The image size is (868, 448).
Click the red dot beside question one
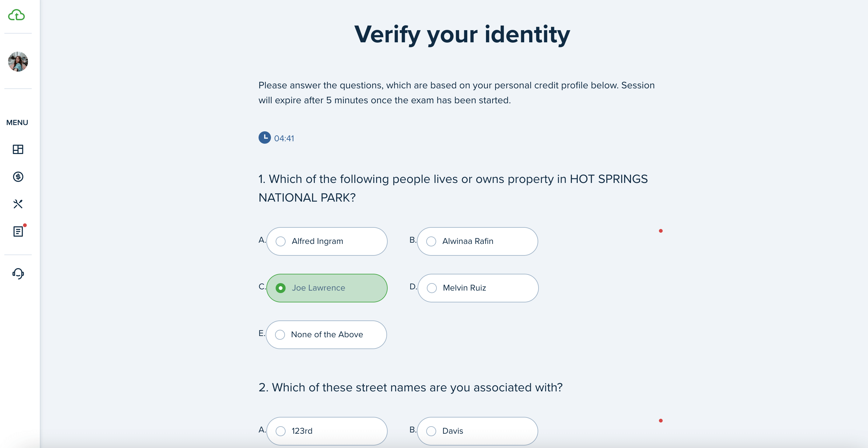tap(660, 231)
